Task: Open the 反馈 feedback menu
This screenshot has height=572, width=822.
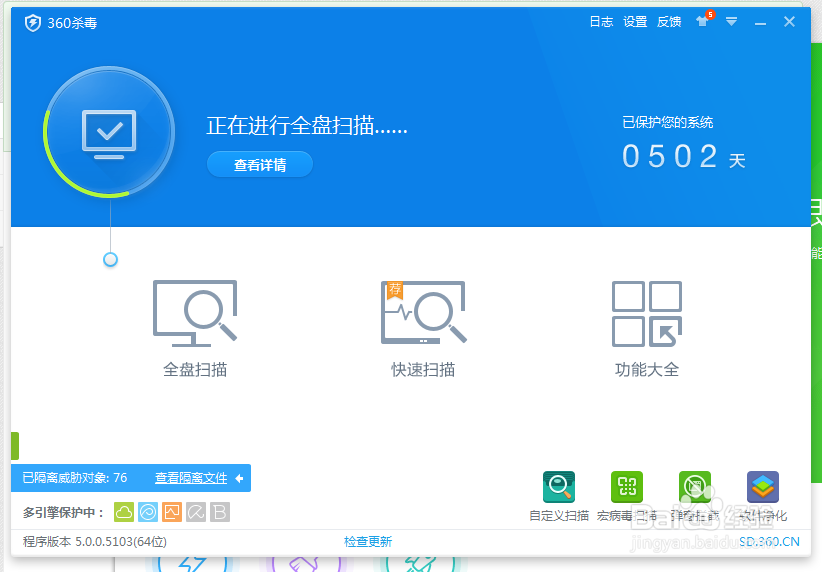Action: (x=669, y=22)
